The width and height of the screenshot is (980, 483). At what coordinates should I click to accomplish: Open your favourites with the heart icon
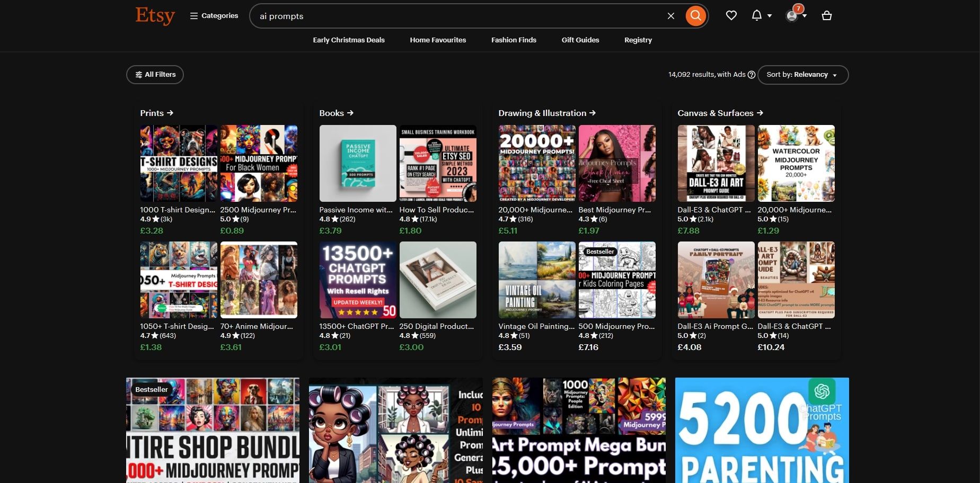(731, 15)
